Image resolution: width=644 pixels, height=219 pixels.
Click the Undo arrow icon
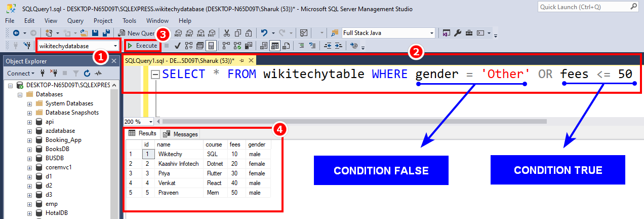coord(264,33)
